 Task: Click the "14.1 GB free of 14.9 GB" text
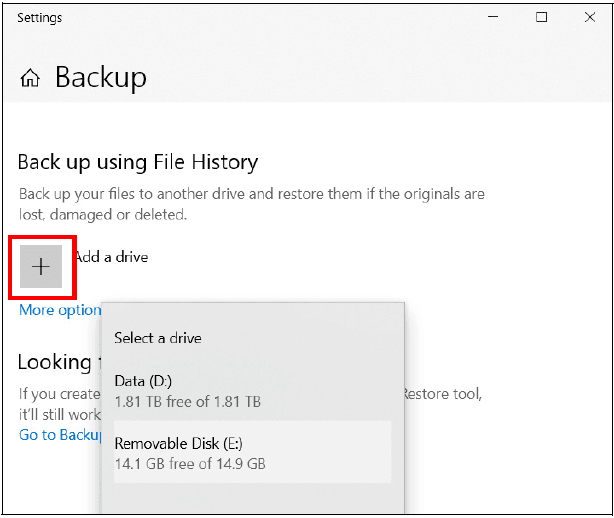point(190,464)
